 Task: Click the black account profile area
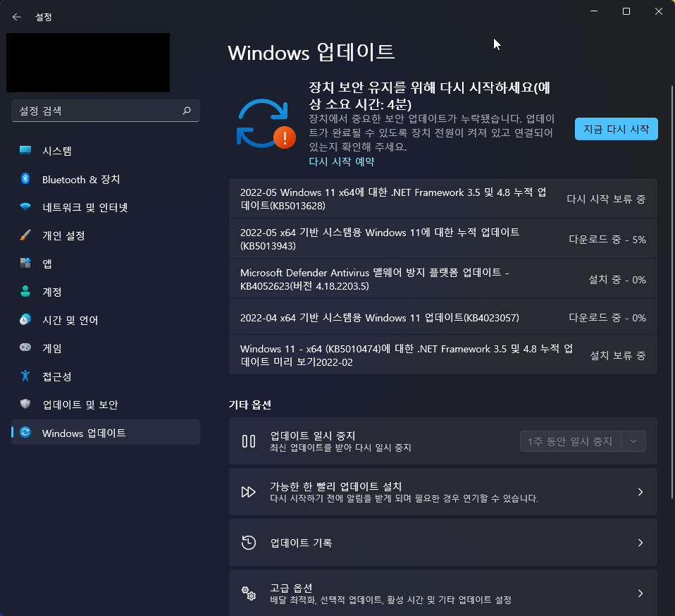click(x=88, y=63)
